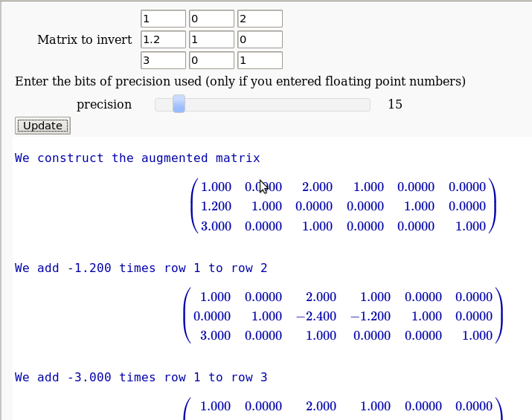
Task: Select the row 2, column 2 matrix input
Action: (211, 39)
